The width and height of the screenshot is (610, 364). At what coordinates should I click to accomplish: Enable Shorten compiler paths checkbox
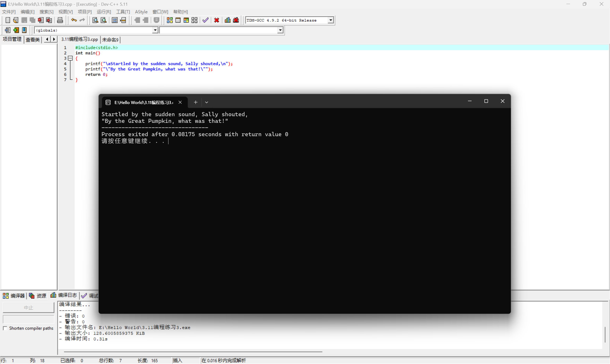point(5,328)
